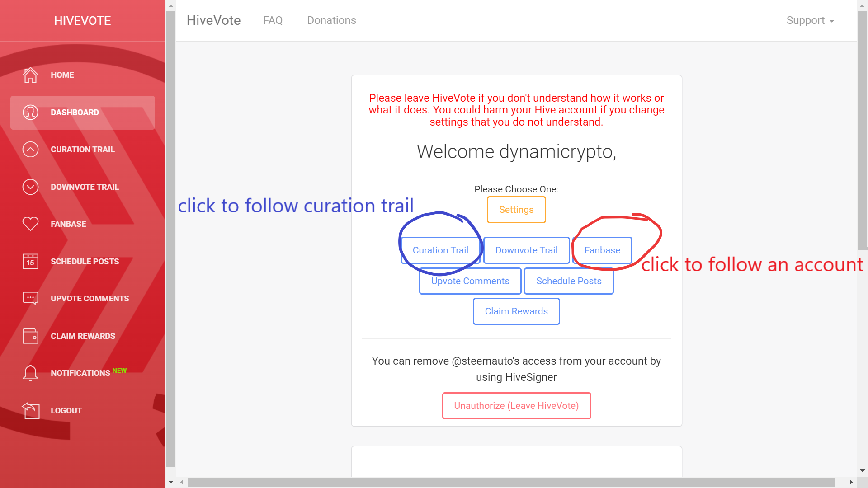The width and height of the screenshot is (868, 488).
Task: Click the 'Please Choose One:' label
Action: 516,189
